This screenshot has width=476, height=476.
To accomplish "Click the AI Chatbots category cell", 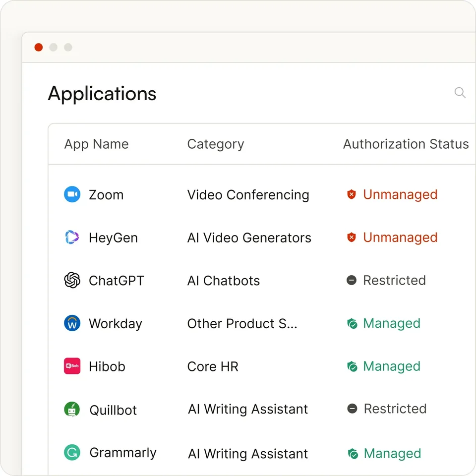I will pyautogui.click(x=224, y=281).
